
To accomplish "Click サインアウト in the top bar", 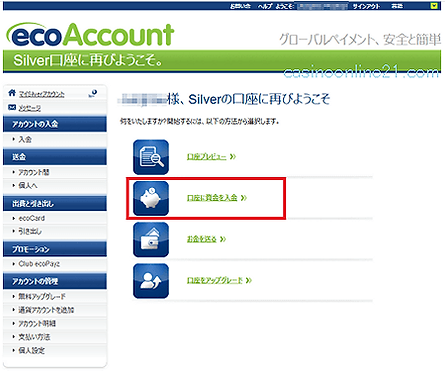I will click(x=366, y=6).
